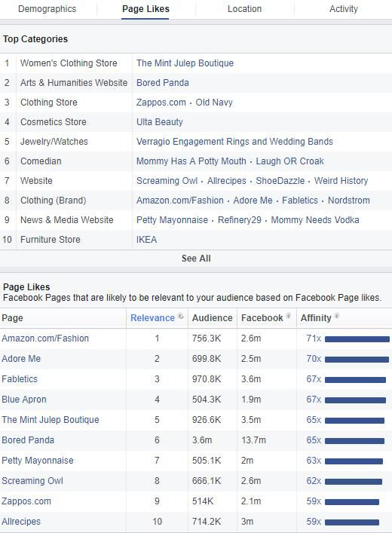Expand categories with See All
Viewport: 392px width, 533px height.
pos(196,259)
